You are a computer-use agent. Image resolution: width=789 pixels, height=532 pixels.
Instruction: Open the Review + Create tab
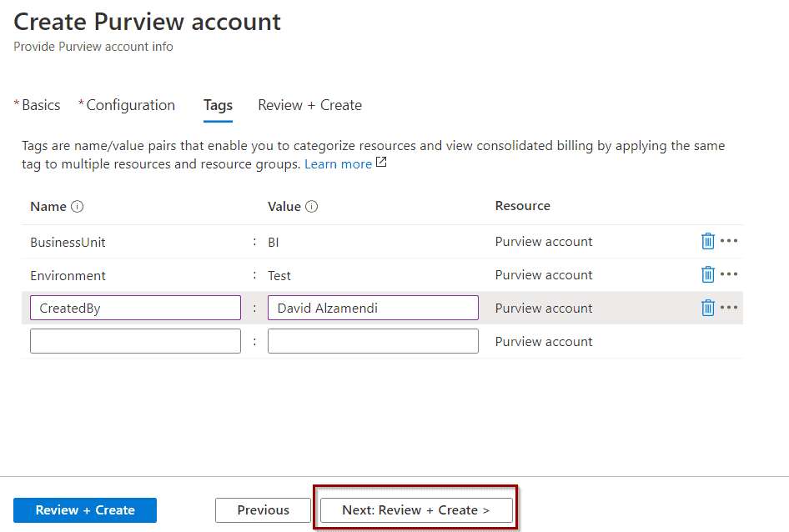(x=310, y=105)
